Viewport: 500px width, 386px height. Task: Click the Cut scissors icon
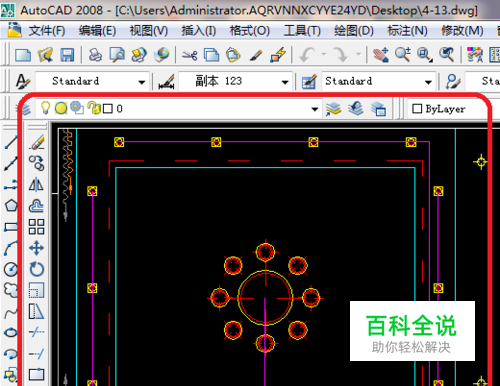[189, 55]
